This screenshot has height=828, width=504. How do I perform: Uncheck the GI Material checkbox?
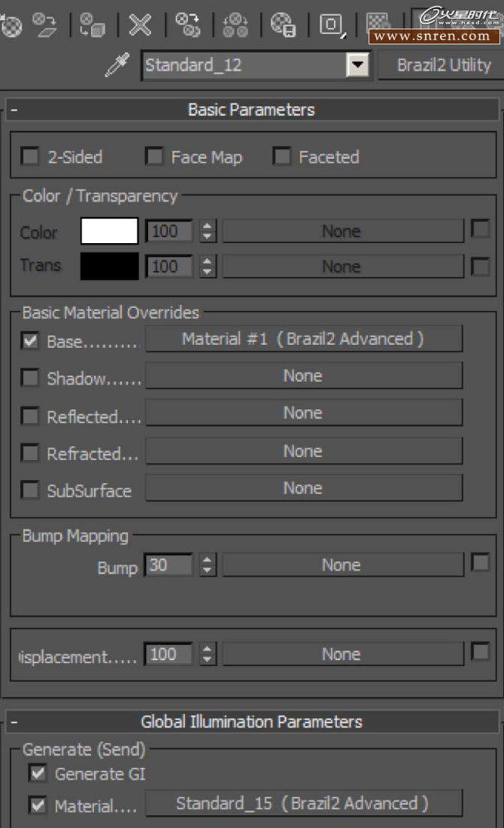tap(38, 805)
